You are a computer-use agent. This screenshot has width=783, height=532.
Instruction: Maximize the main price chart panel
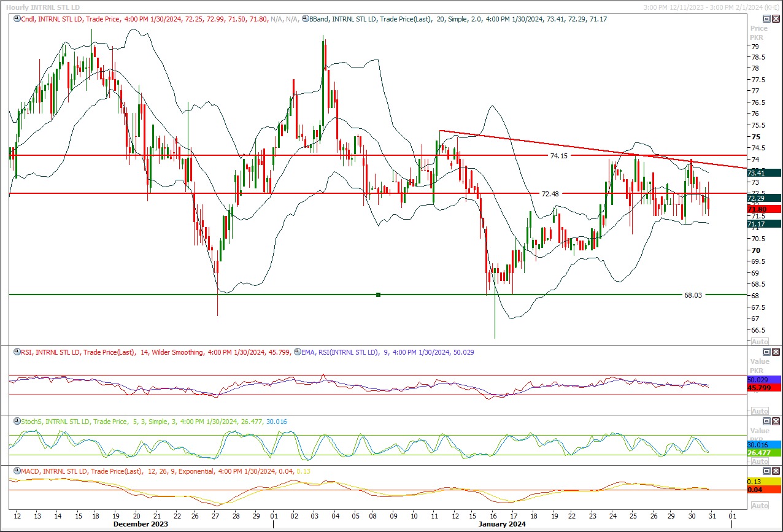click(766, 19)
